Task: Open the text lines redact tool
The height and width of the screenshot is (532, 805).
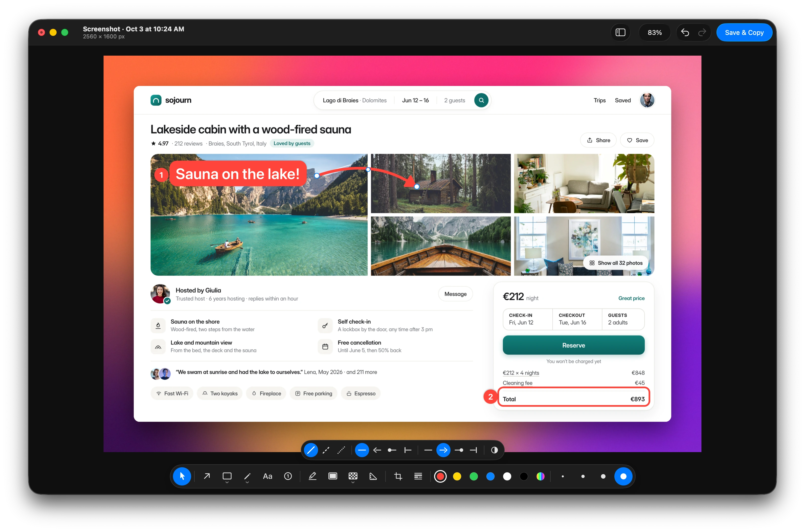Action: click(x=418, y=476)
